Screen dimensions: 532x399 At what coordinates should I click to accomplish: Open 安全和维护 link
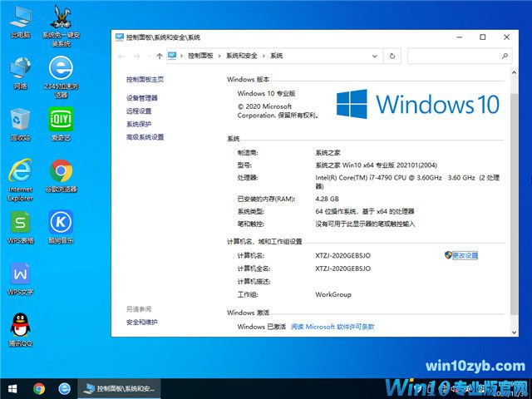coord(142,322)
